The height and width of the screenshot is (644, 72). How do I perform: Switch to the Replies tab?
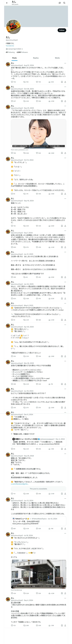(x=36, y=58)
